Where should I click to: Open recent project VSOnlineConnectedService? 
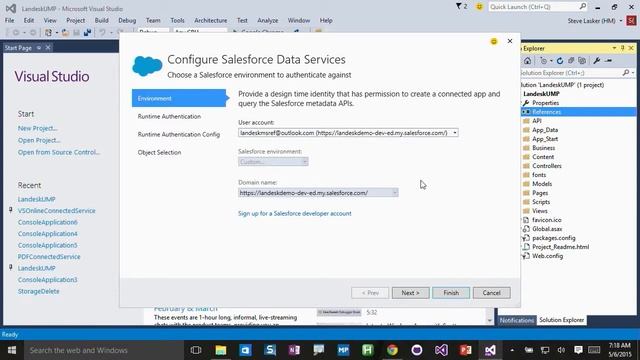56,211
